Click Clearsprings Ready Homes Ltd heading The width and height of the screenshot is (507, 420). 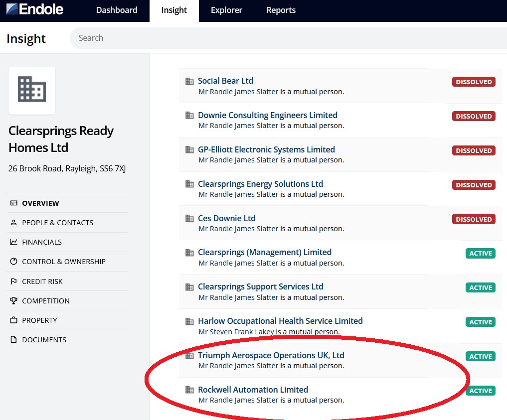point(61,139)
